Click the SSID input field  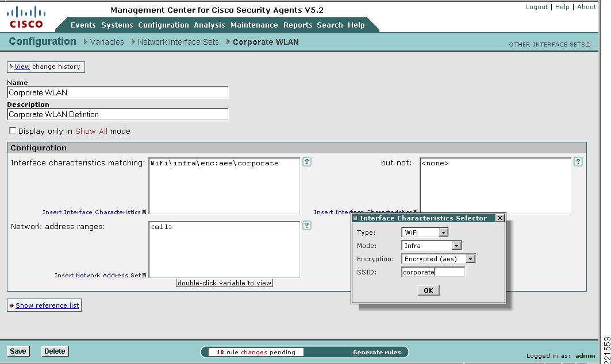433,272
